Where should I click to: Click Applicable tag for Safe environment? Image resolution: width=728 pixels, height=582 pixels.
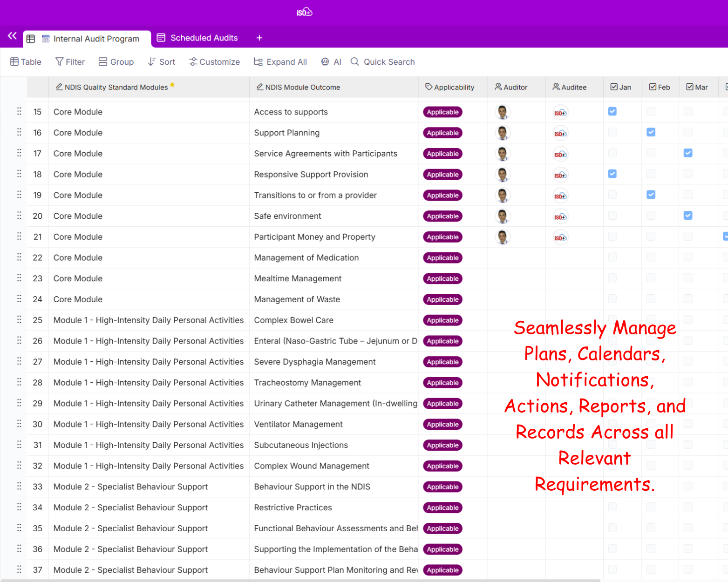pyautogui.click(x=442, y=216)
